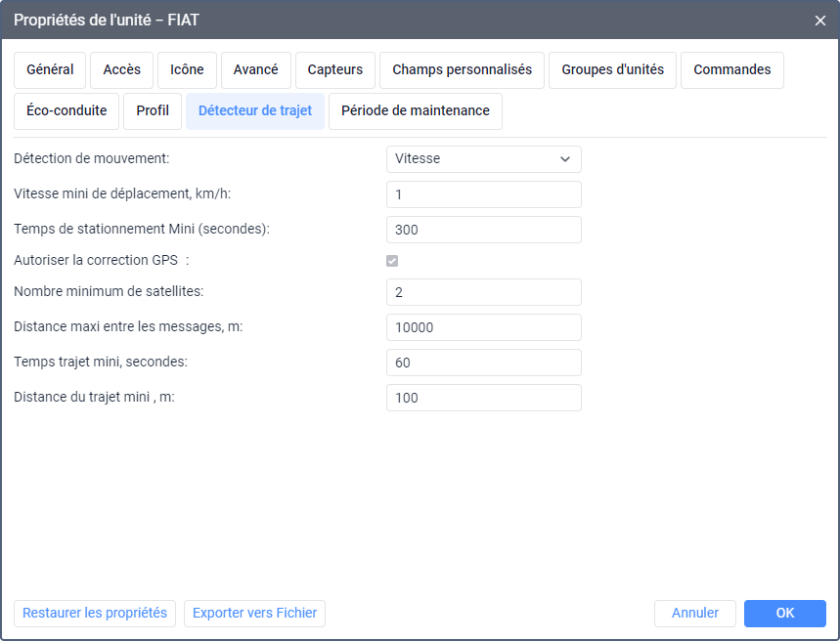Click the Nombre minimum de satellites field
Viewport: 840px width, 641px height.
click(x=483, y=292)
